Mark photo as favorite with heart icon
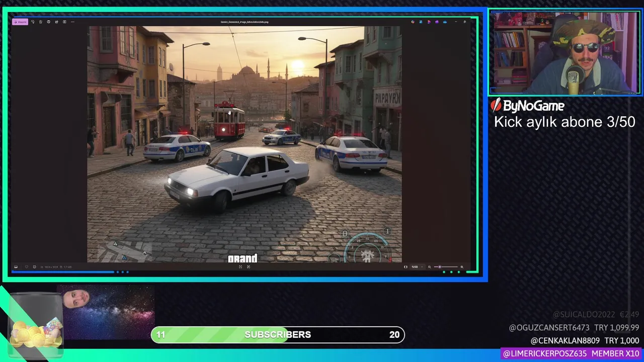This screenshot has height=362, width=644. click(x=27, y=267)
